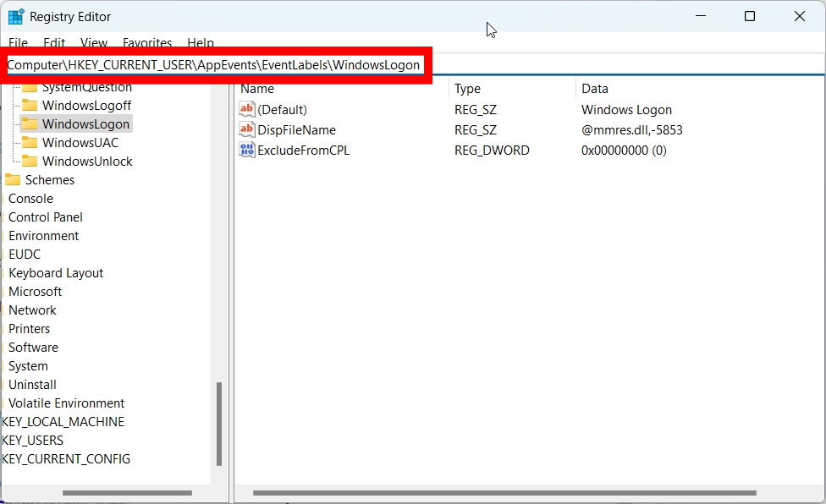Select the Volatile Environment key
The height and width of the screenshot is (504, 826).
67,403
